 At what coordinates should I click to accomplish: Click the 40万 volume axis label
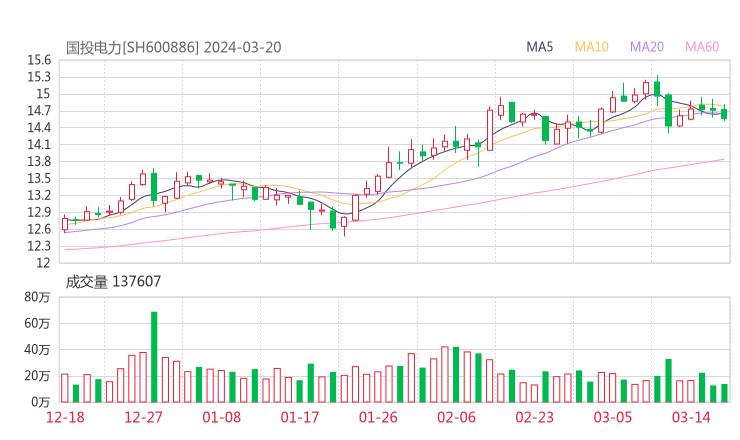pyautogui.click(x=37, y=350)
